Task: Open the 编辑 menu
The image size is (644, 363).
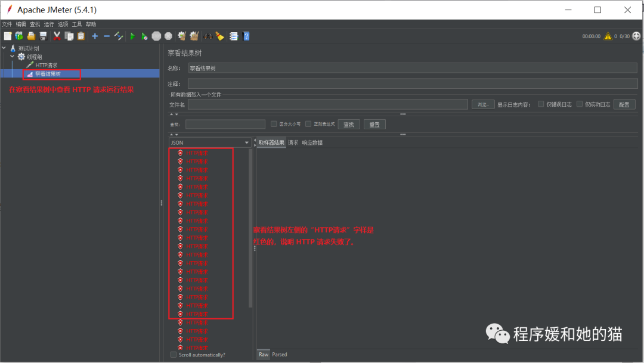Action: point(21,24)
